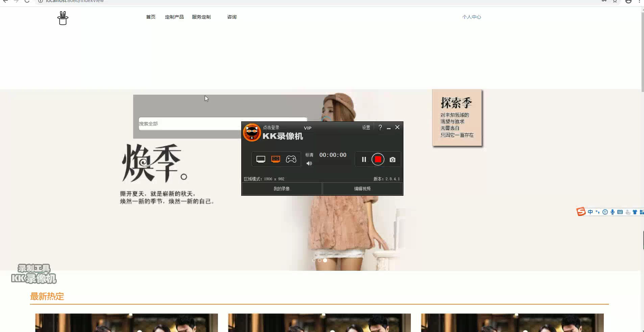Open KK录像机 help with the question mark
Image resolution: width=644 pixels, height=332 pixels.
(380, 127)
